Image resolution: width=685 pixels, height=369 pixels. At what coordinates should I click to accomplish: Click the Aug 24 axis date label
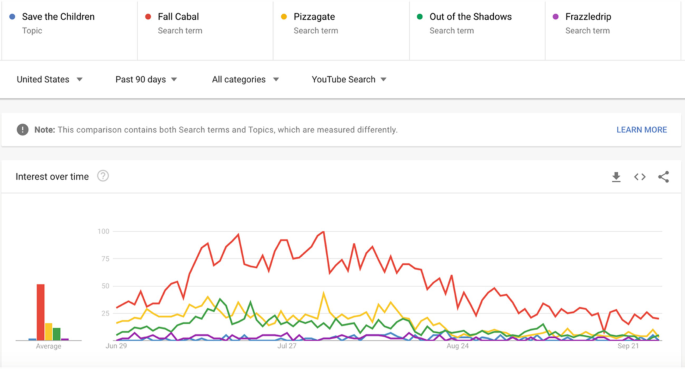pyautogui.click(x=457, y=346)
